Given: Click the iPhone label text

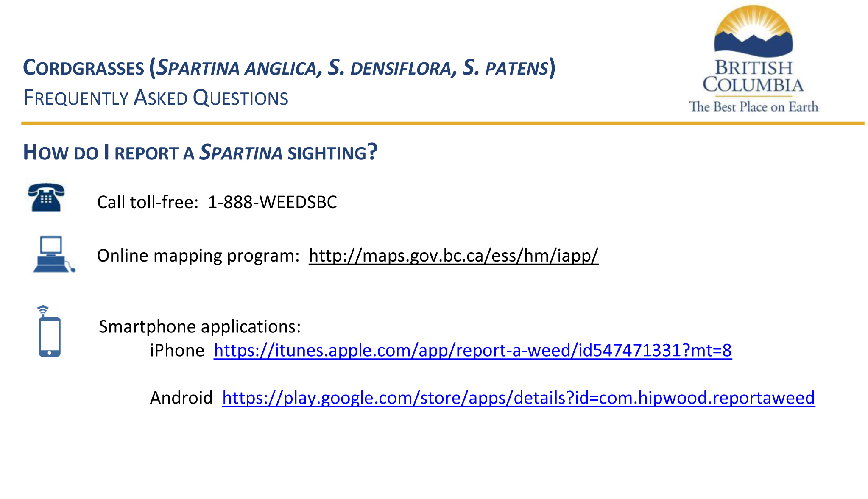Looking at the screenshot, I should (x=177, y=351).
